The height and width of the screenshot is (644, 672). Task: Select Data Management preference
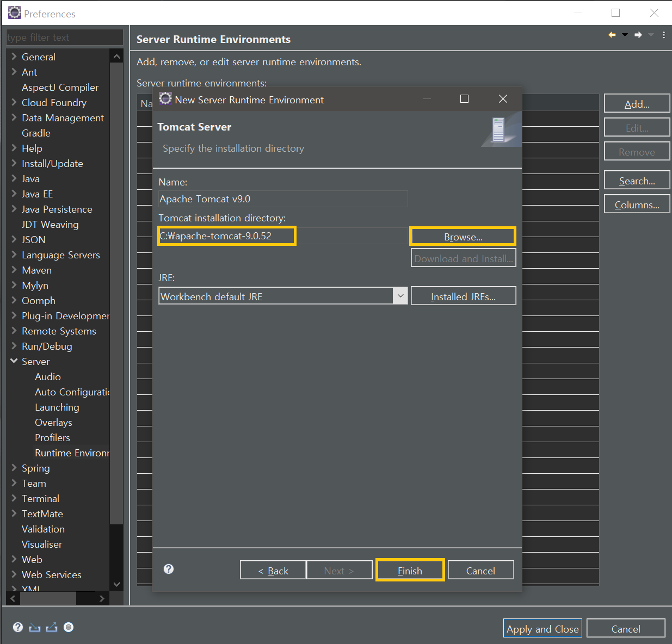coord(63,117)
